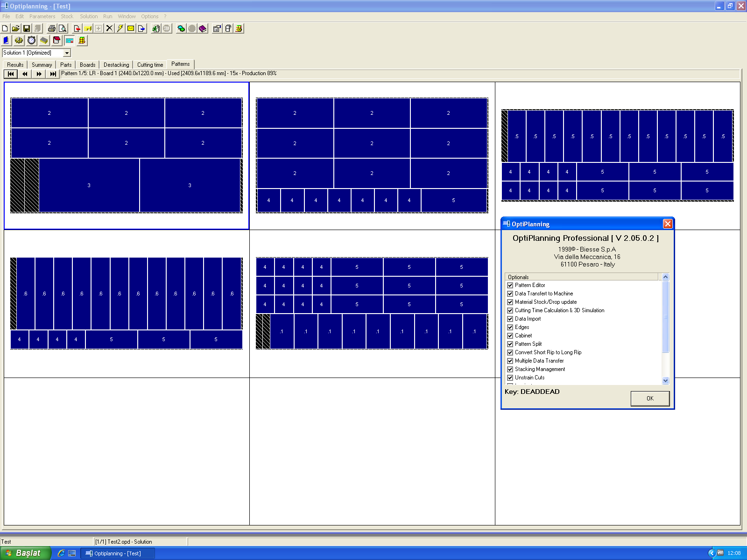The height and width of the screenshot is (560, 747).
Task: Go to the last pattern with skip button
Action: click(x=53, y=74)
